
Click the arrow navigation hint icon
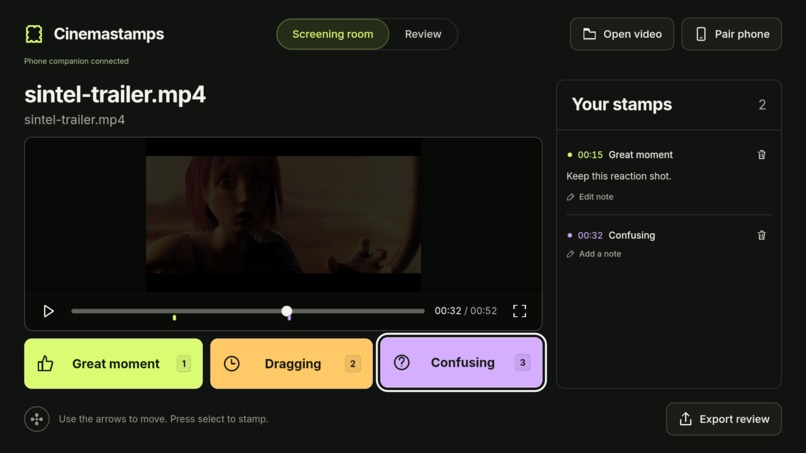tap(36, 419)
